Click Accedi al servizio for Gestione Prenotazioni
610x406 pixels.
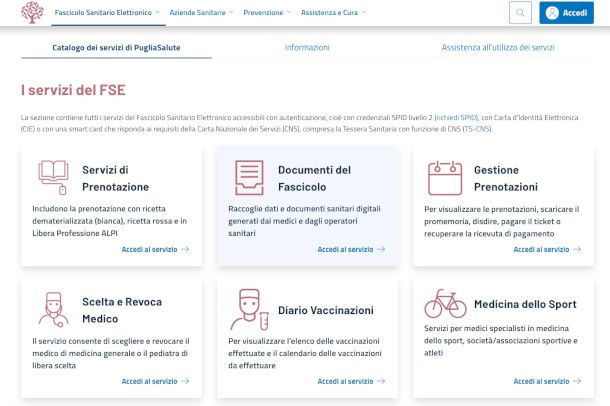tap(541, 249)
